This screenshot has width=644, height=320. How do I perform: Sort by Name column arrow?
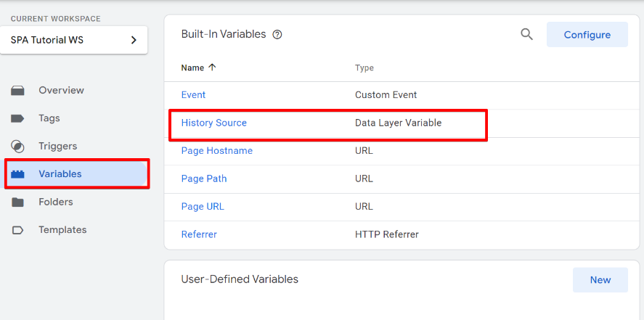pos(212,67)
